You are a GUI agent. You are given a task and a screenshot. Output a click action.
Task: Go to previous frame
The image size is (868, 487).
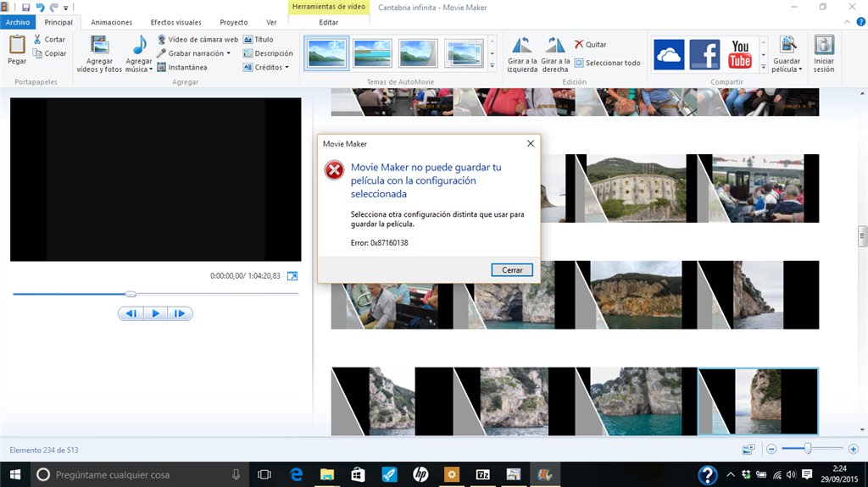pyautogui.click(x=131, y=313)
